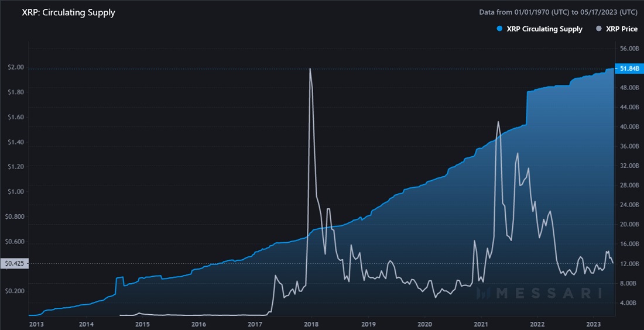644x330 pixels.
Task: Click the 2021 year label on time axis
Action: coord(481,324)
